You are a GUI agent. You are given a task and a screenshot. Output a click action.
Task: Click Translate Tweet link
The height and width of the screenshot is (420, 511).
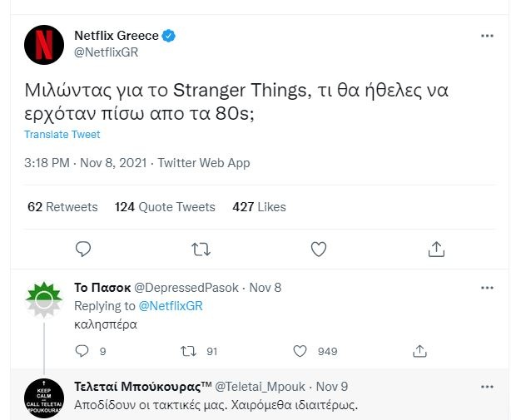pyautogui.click(x=62, y=135)
